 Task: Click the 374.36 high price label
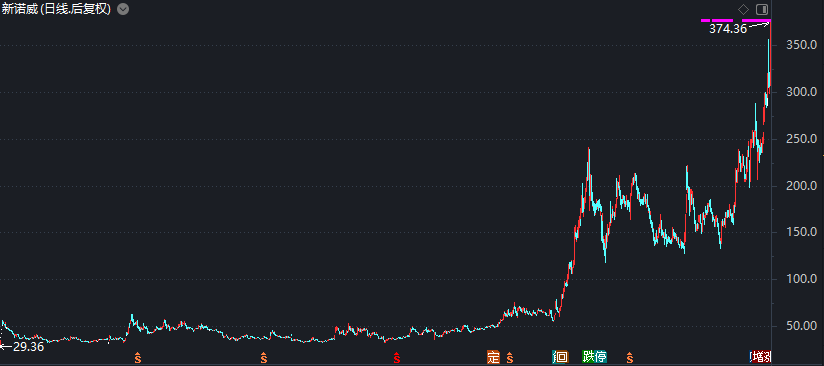click(x=728, y=29)
